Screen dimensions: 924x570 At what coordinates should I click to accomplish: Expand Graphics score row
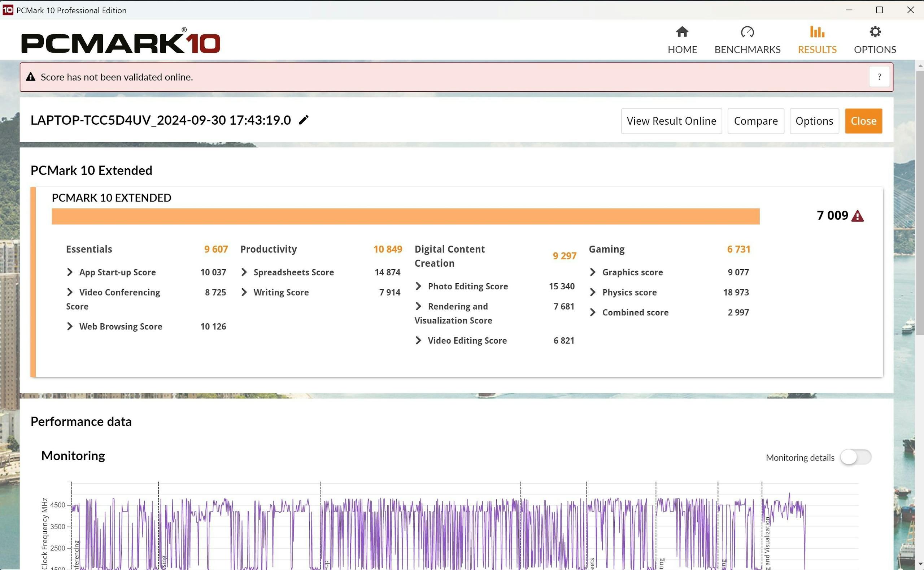[593, 272]
